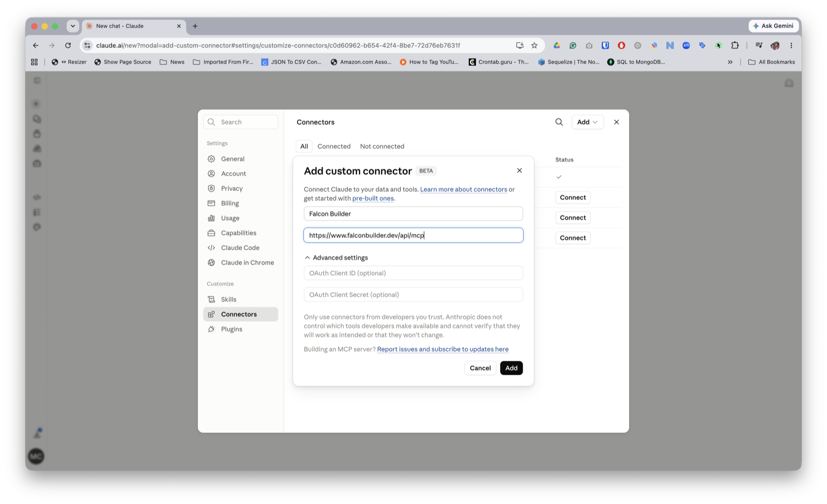Open the Imported From Fir... bookmarks folder

tap(223, 62)
